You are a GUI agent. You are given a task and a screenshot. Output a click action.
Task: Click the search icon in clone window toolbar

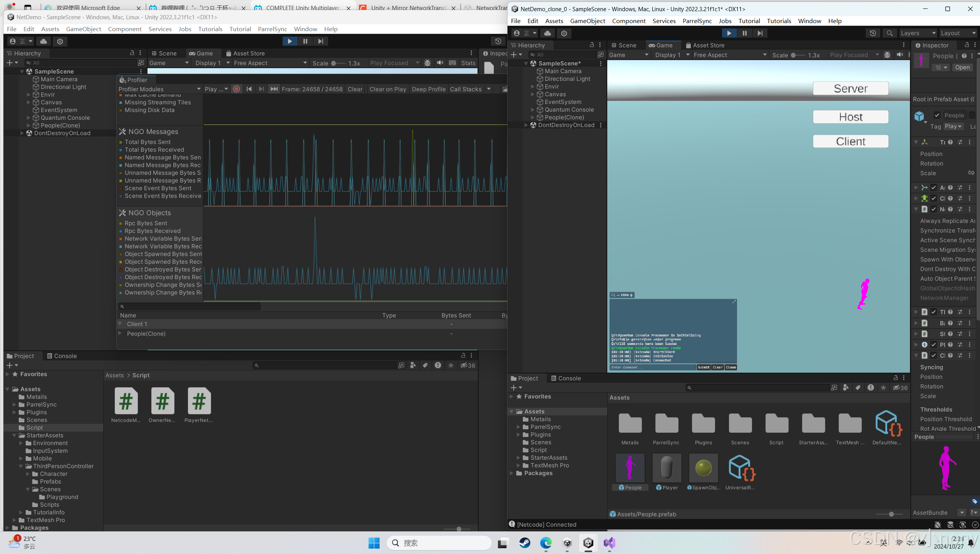(x=890, y=33)
